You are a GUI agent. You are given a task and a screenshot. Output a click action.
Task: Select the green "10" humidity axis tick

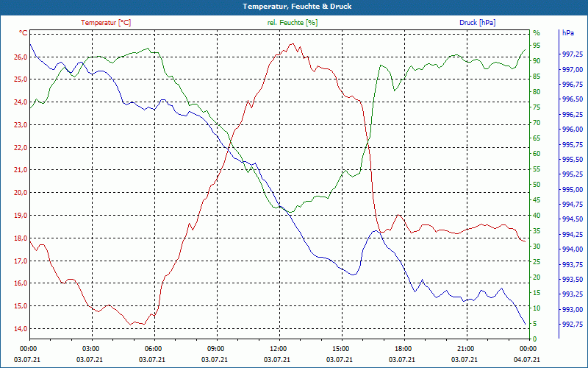tap(537, 308)
